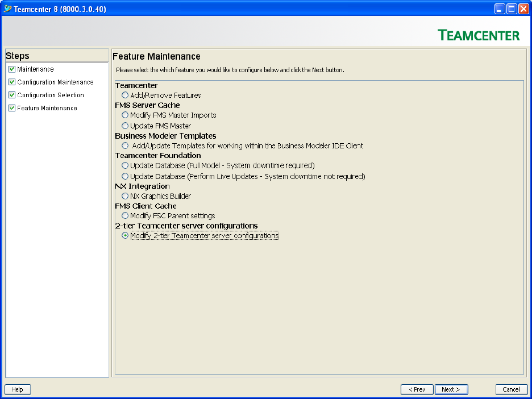This screenshot has width=532, height=399.
Task: Click the 2-tier Teamcenter server configurations heading
Action: [186, 226]
